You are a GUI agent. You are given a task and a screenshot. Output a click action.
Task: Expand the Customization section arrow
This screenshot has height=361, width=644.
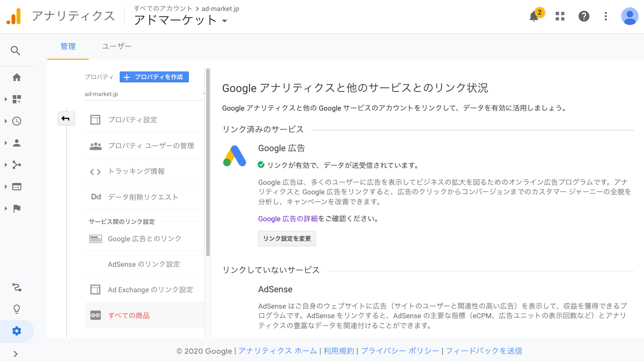6,99
